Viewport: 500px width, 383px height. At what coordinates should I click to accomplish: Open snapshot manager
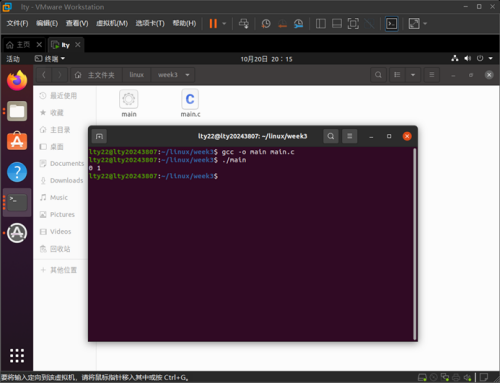tap(298, 23)
